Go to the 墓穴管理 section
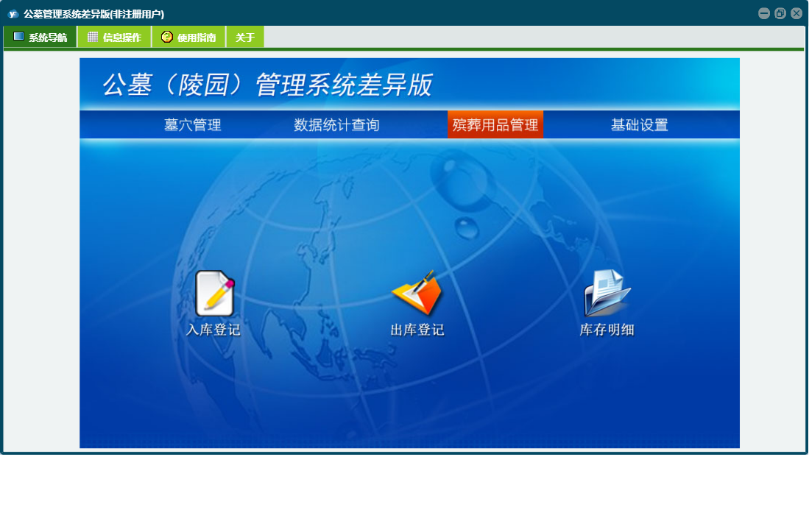The image size is (809, 532). (x=193, y=125)
